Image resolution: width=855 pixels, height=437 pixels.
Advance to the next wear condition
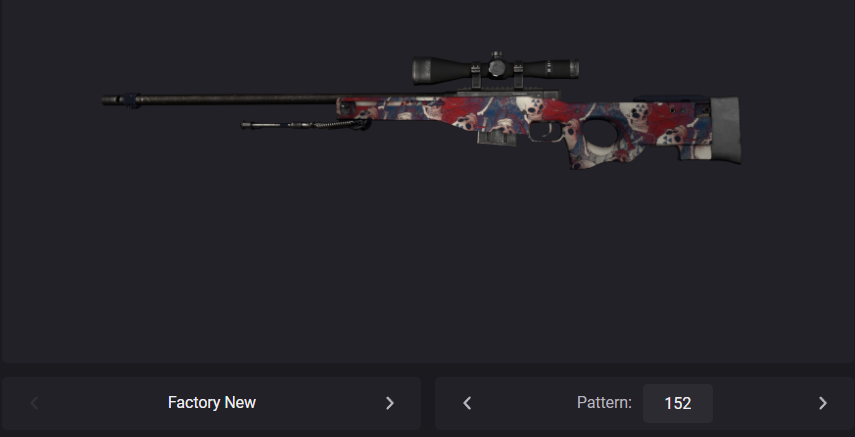point(389,403)
